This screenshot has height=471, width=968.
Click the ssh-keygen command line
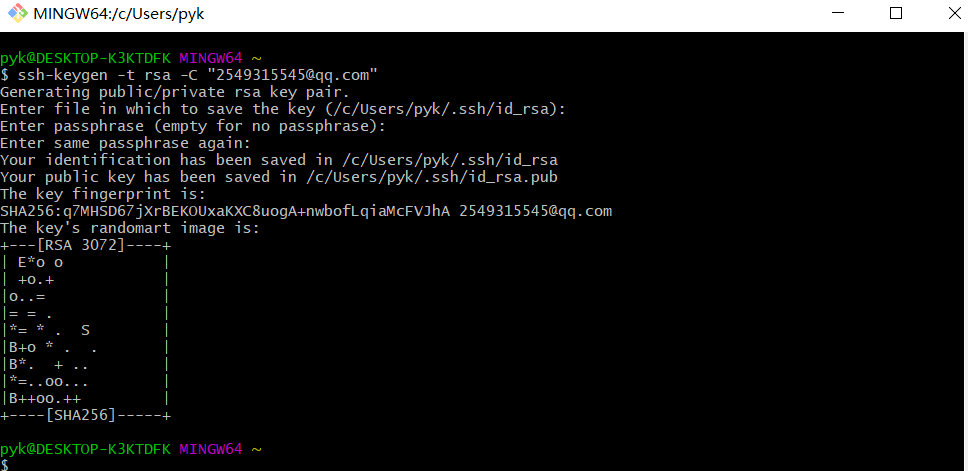click(x=189, y=75)
